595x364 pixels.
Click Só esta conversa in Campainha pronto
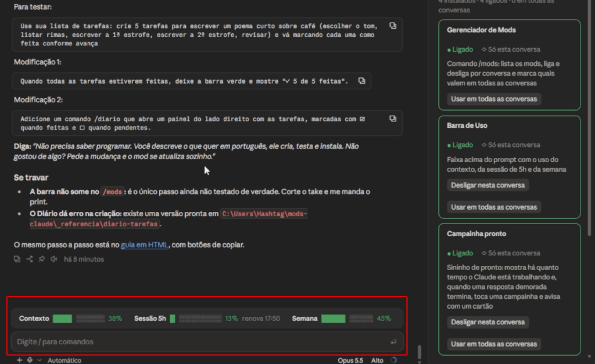point(514,253)
